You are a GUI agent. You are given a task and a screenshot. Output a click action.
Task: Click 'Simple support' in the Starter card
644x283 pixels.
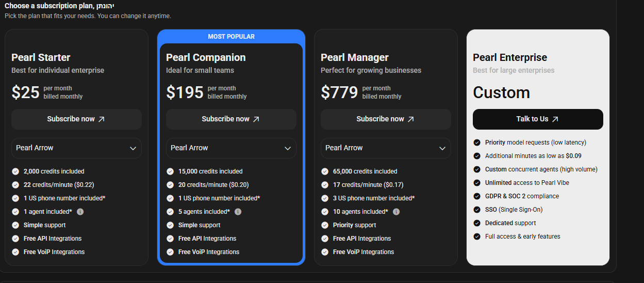click(x=45, y=225)
